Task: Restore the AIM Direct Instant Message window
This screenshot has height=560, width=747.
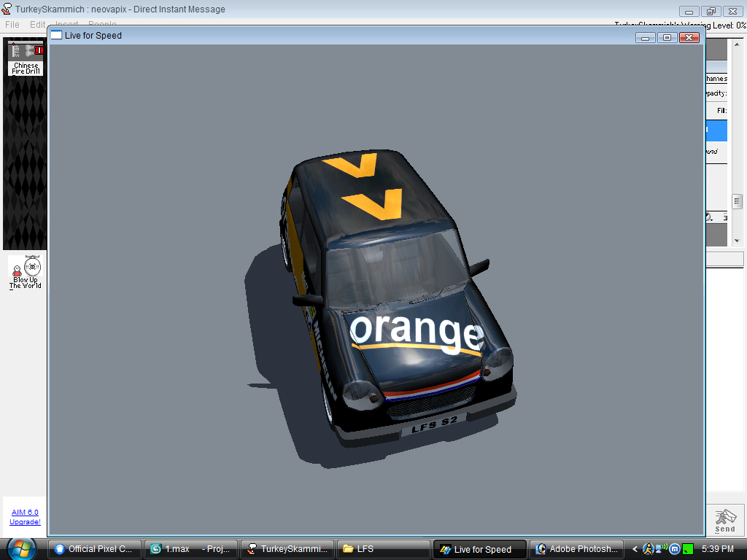Action: (711, 12)
